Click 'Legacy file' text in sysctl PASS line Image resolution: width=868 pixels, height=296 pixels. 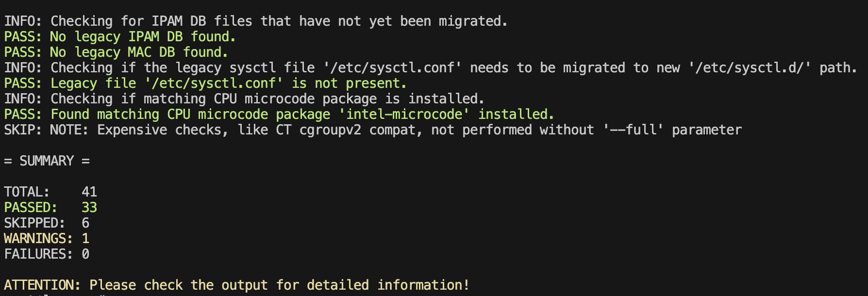click(x=93, y=83)
